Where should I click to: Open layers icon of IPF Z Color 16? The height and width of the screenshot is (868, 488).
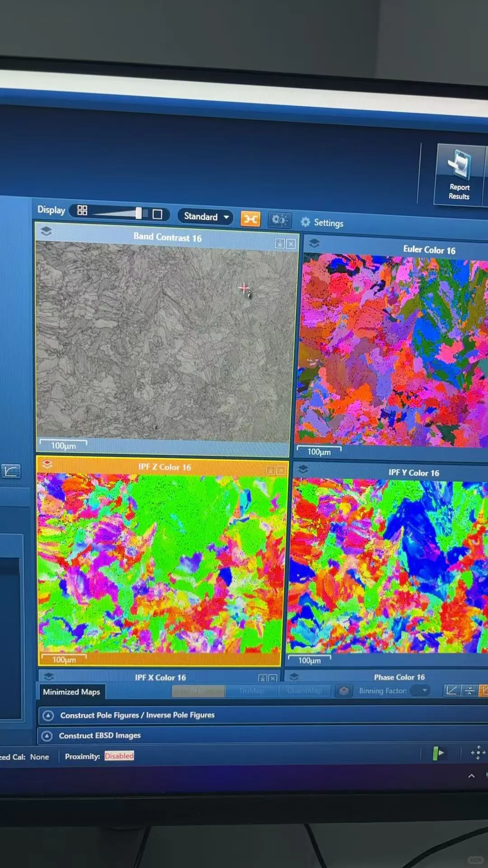[x=47, y=464]
